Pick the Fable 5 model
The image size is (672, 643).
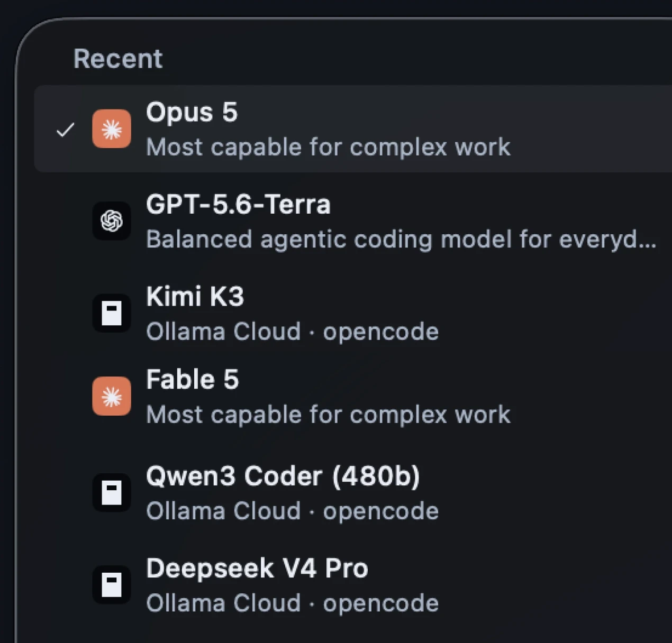tap(353, 396)
